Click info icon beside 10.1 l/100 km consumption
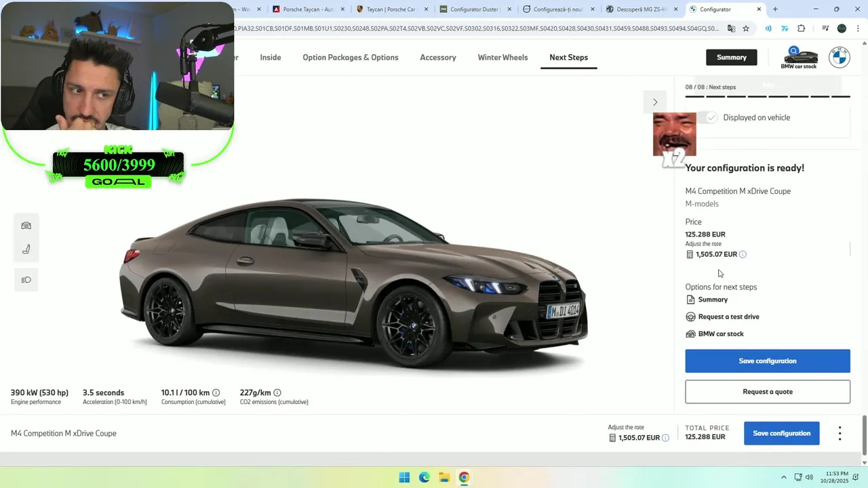Viewport: 868px width, 488px height. click(216, 392)
